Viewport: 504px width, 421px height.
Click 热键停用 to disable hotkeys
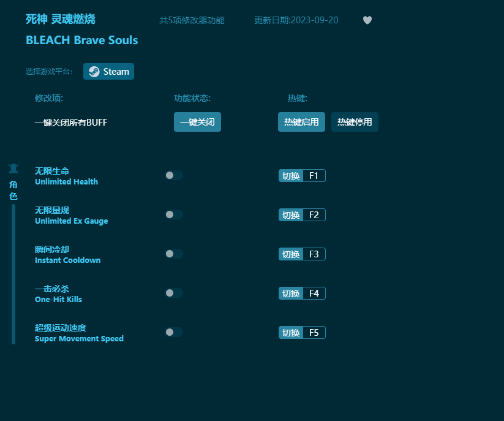(355, 122)
